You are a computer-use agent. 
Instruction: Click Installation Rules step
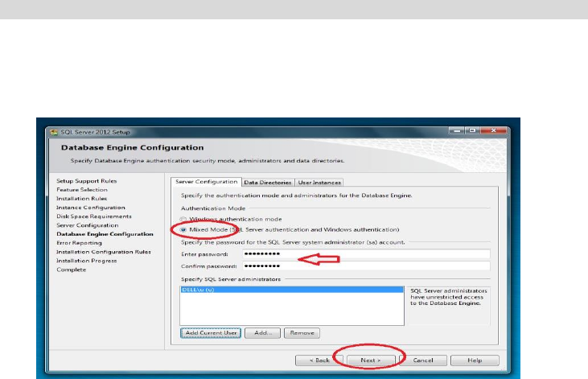[82, 199]
